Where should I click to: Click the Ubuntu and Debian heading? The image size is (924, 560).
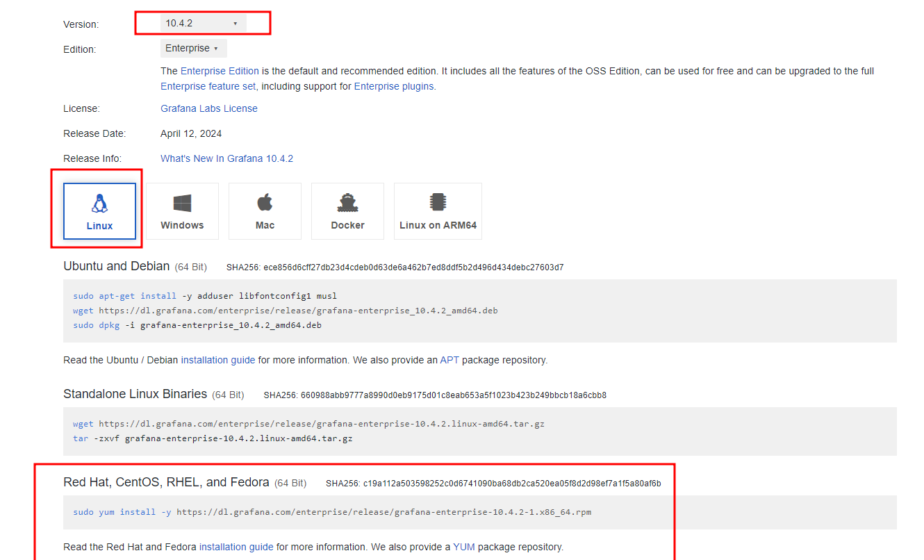point(117,266)
